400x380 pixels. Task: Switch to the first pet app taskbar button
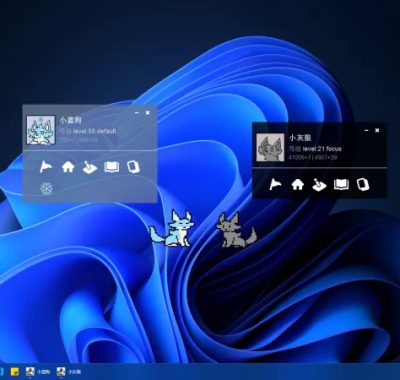pyautogui.click(x=38, y=372)
